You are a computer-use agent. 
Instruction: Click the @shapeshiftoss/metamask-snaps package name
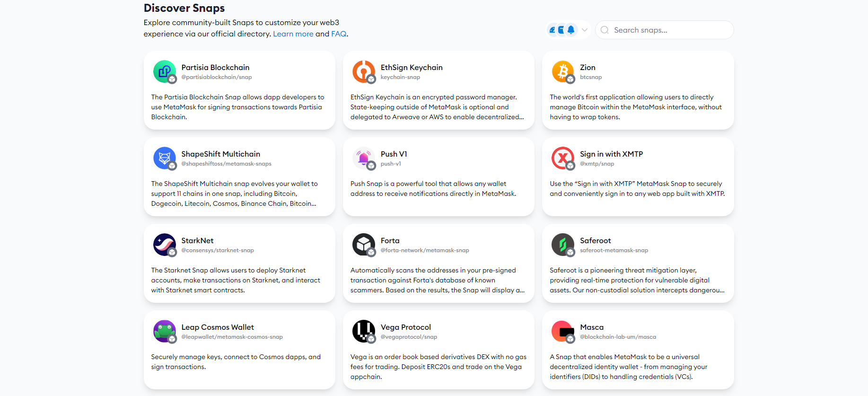pyautogui.click(x=226, y=164)
